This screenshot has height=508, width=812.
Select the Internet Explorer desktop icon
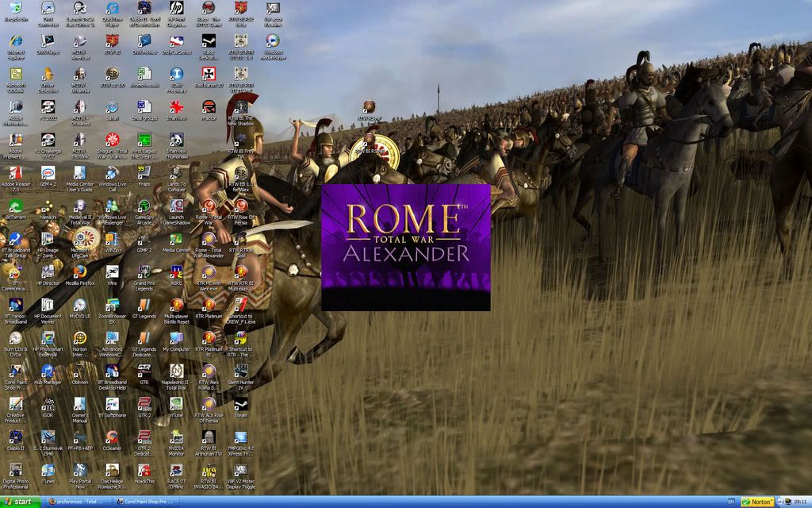(x=15, y=41)
